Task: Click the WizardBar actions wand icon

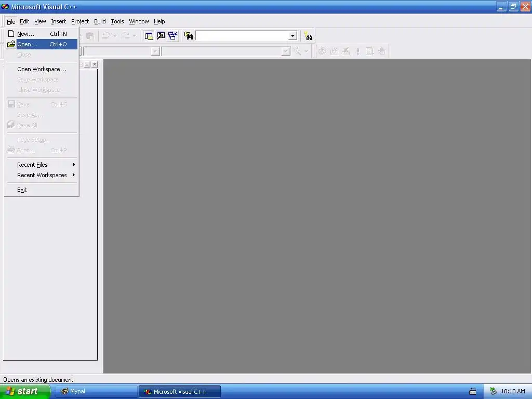Action: (x=297, y=51)
